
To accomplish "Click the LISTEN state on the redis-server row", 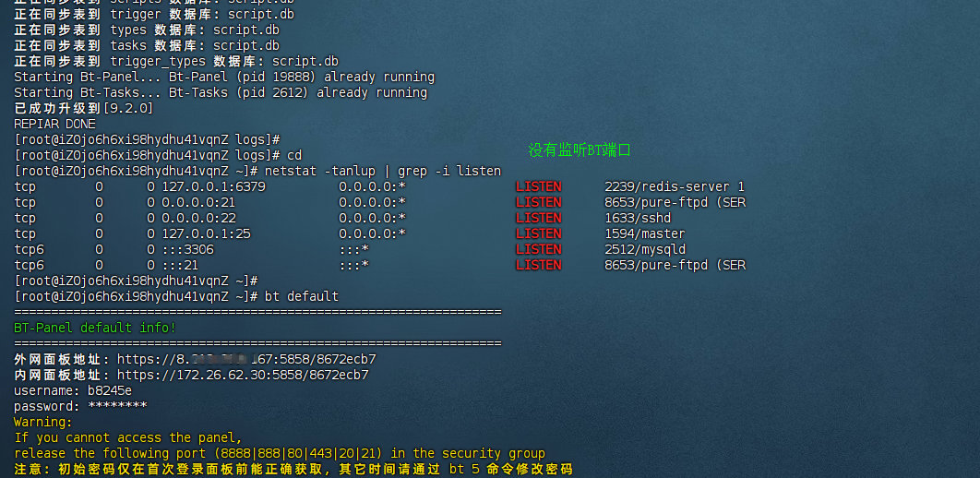I will [538, 186].
